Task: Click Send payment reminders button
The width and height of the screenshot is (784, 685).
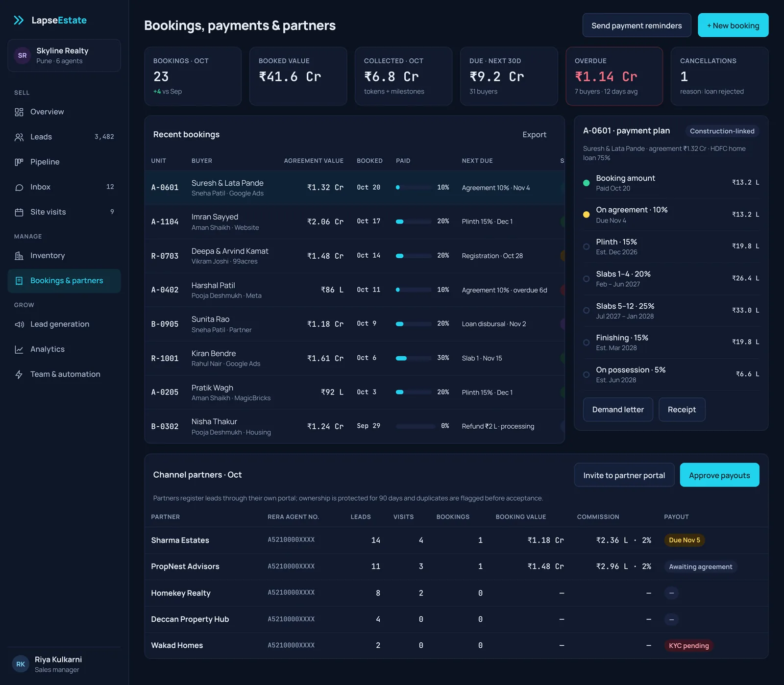Action: 637,25
